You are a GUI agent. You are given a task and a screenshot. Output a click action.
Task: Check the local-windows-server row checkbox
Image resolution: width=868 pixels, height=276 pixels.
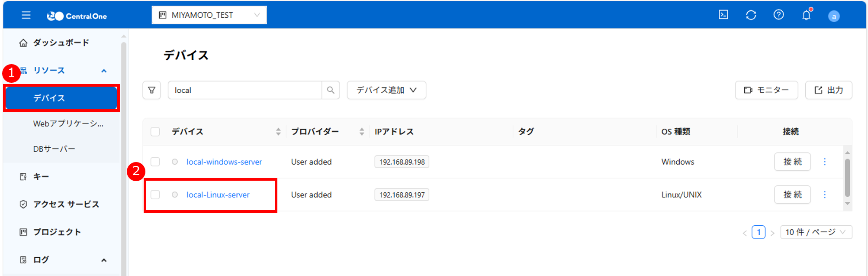pos(155,162)
